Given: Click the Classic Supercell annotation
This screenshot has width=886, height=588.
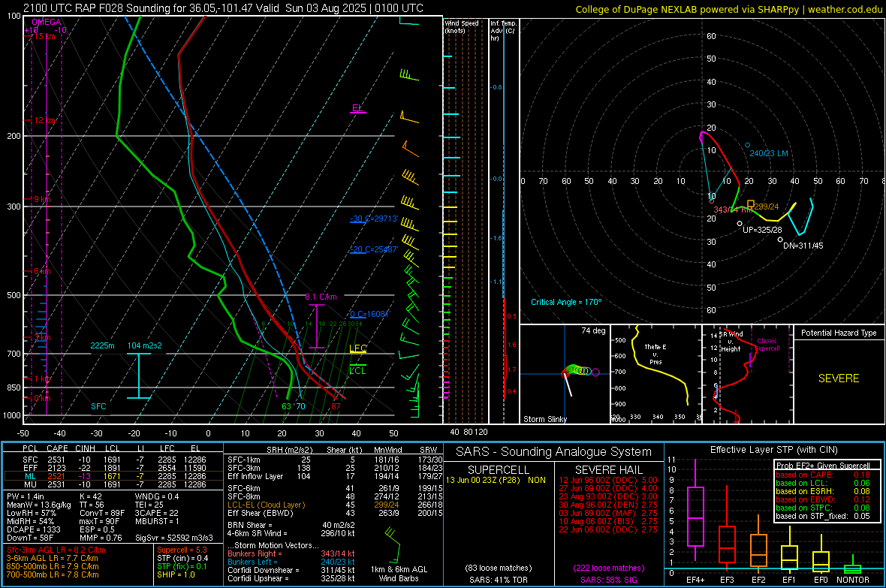Looking at the screenshot, I should pyautogui.click(x=767, y=345).
